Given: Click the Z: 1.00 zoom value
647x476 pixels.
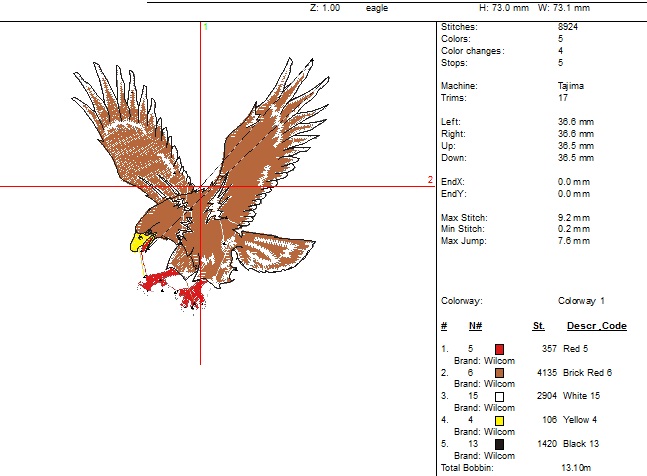Looking at the screenshot, I should coord(325,8).
